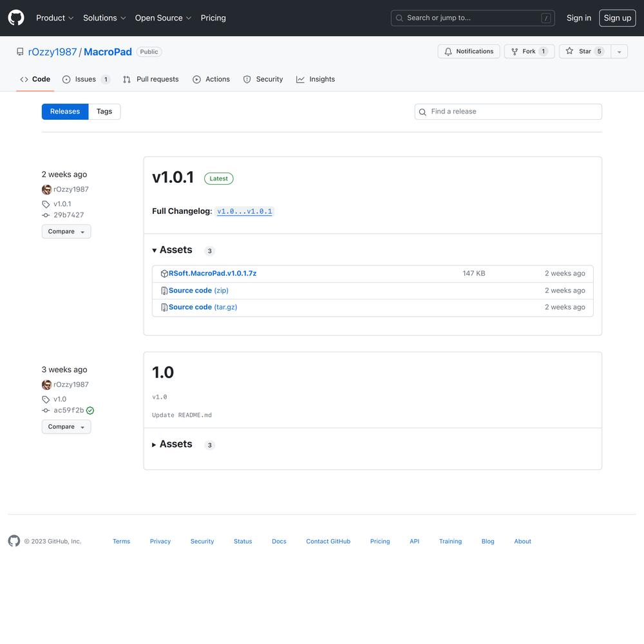Expand the Assets section of 1.0 release
This screenshot has width=644, height=644.
pyautogui.click(x=172, y=444)
